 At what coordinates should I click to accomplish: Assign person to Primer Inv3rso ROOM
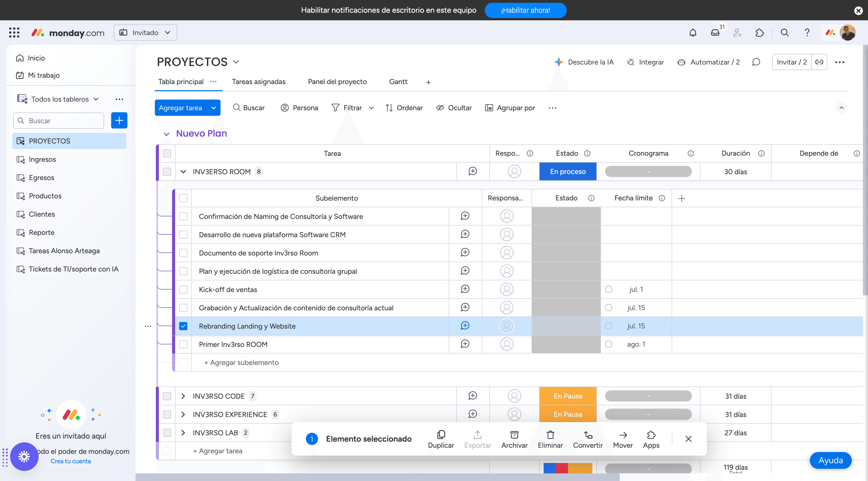click(506, 344)
